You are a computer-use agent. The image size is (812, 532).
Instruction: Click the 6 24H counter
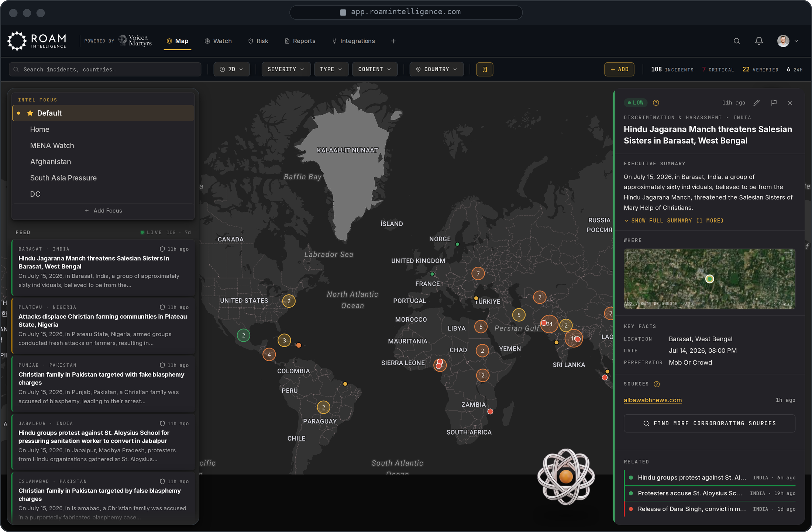795,69
